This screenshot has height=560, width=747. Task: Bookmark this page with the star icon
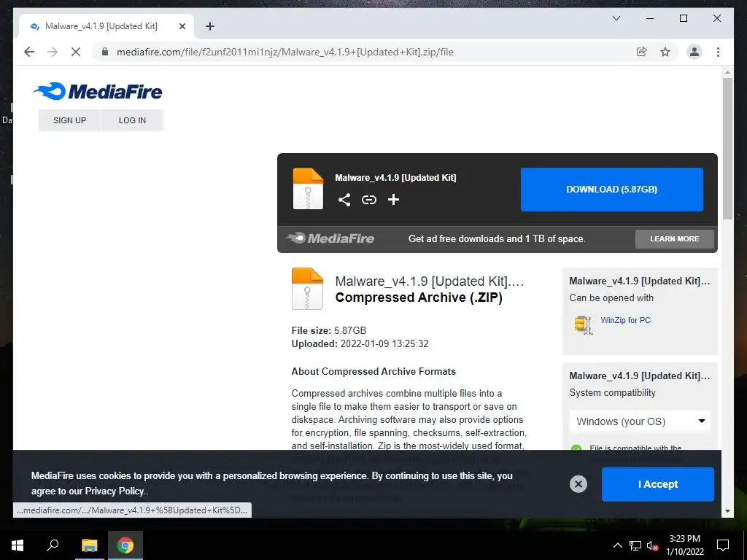pos(665,52)
